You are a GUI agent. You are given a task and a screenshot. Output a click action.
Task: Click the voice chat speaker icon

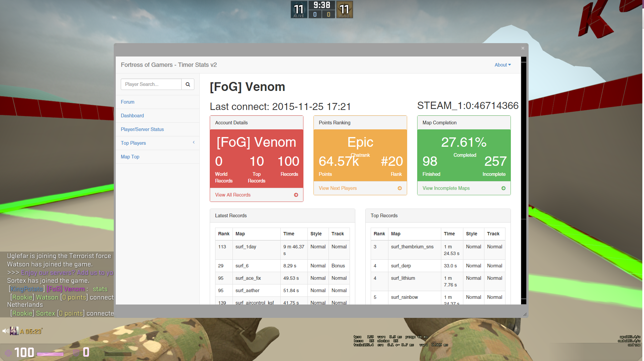pyautogui.click(x=5, y=331)
